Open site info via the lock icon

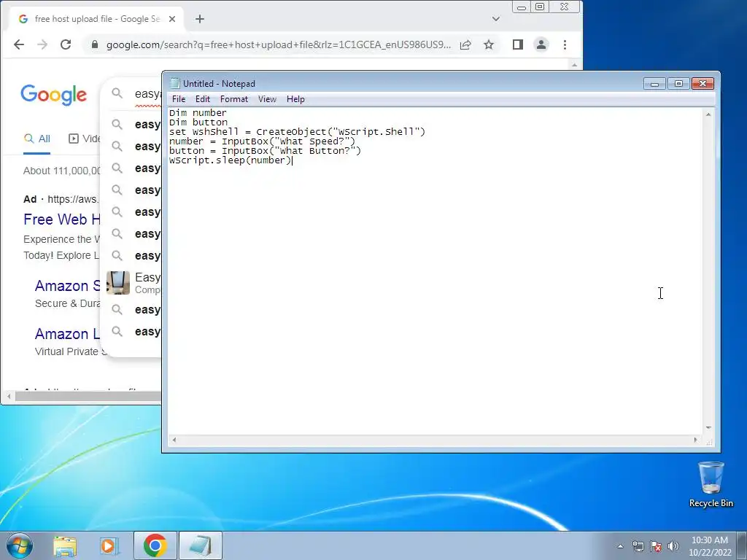click(x=95, y=44)
